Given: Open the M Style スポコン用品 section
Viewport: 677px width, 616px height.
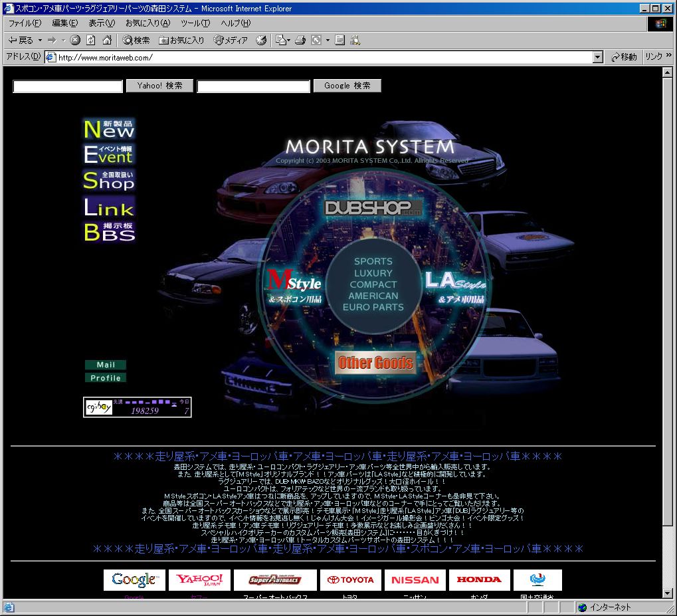Looking at the screenshot, I should point(295,286).
